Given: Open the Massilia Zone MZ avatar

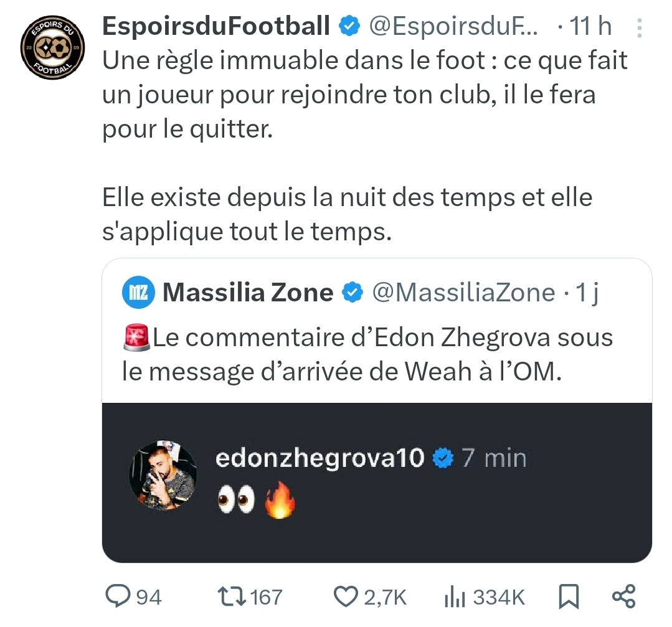Looking at the screenshot, I should [138, 292].
